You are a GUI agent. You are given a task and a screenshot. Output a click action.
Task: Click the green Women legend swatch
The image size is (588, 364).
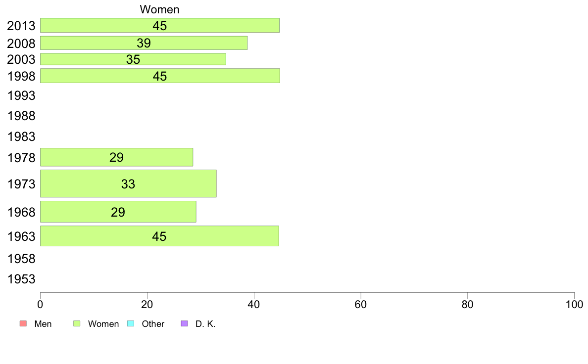pyautogui.click(x=77, y=323)
